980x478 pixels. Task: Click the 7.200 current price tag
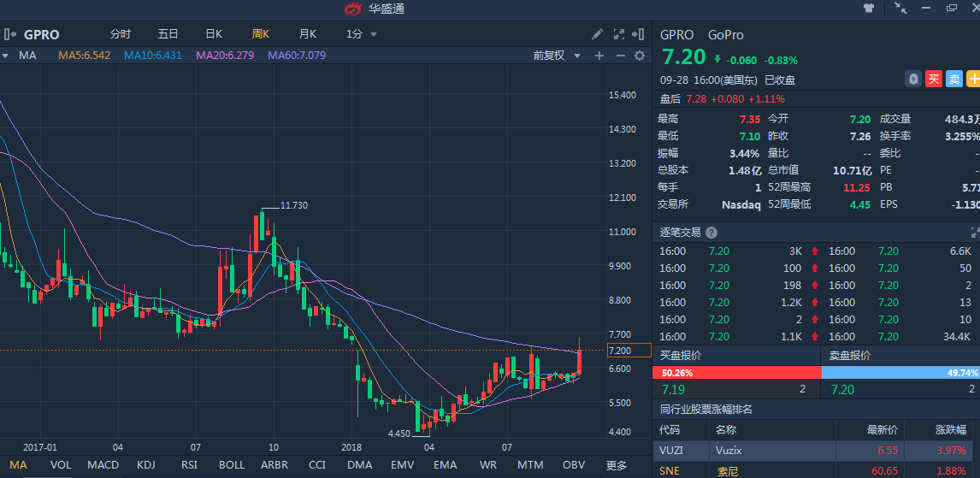click(x=629, y=351)
